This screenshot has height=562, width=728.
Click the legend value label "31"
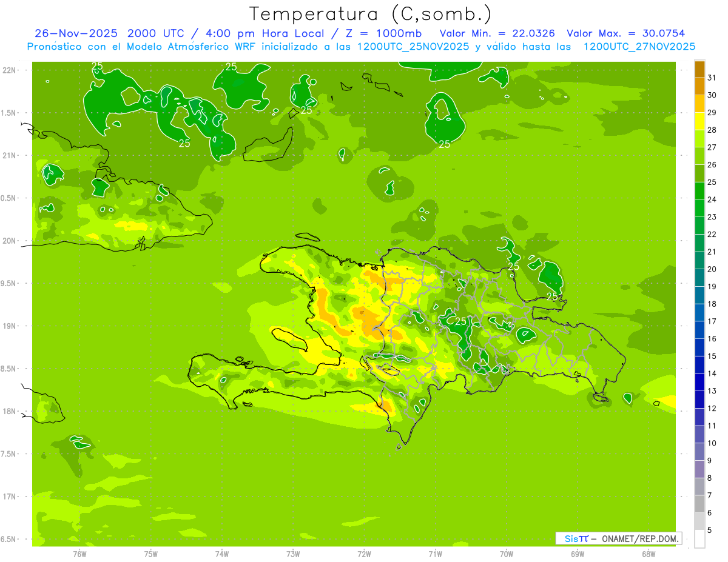click(x=712, y=77)
